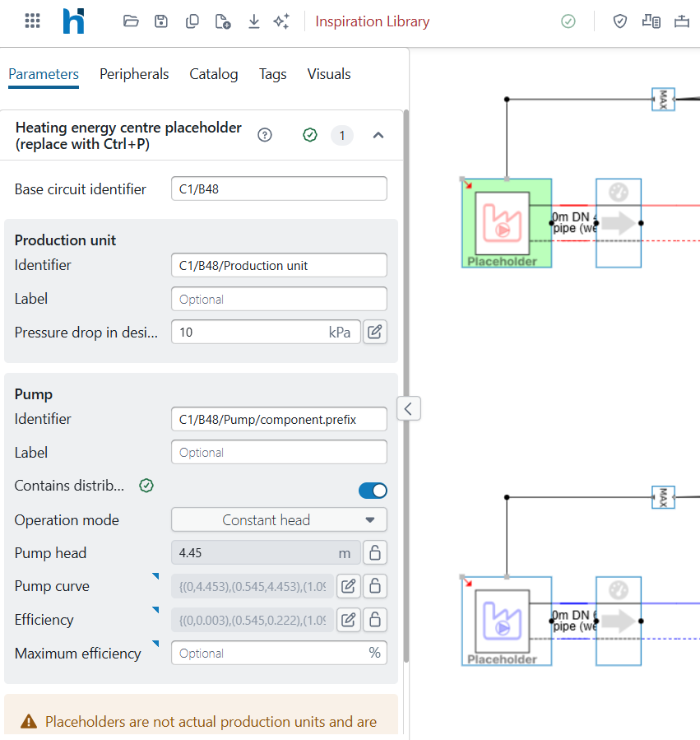Click the report list icon in header
The image size is (700, 740).
pyautogui.click(x=651, y=21)
